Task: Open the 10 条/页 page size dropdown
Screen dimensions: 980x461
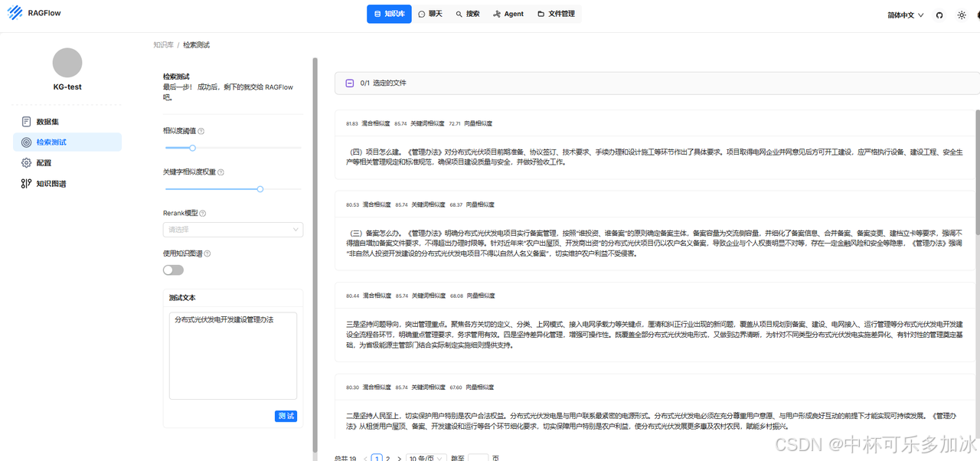Action: 425,458
